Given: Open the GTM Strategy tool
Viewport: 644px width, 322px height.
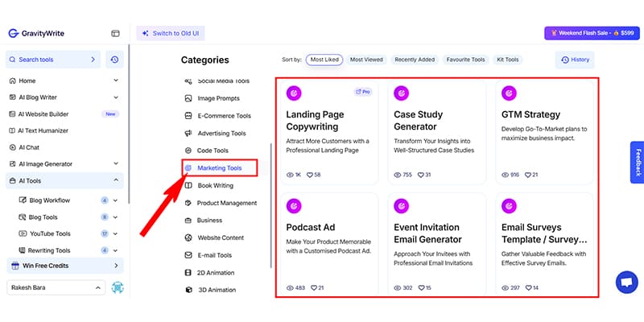Looking at the screenshot, I should pos(545,132).
